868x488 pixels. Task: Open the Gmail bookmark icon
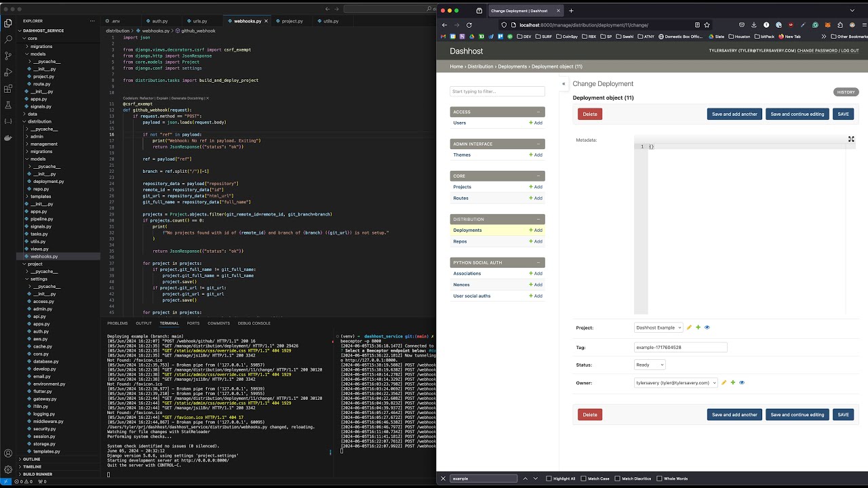point(443,37)
